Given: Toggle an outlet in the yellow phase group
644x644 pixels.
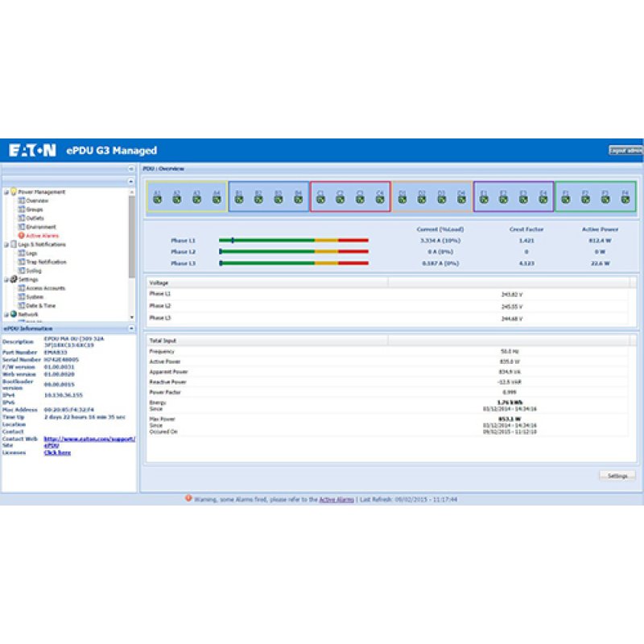Looking at the screenshot, I should [159, 198].
